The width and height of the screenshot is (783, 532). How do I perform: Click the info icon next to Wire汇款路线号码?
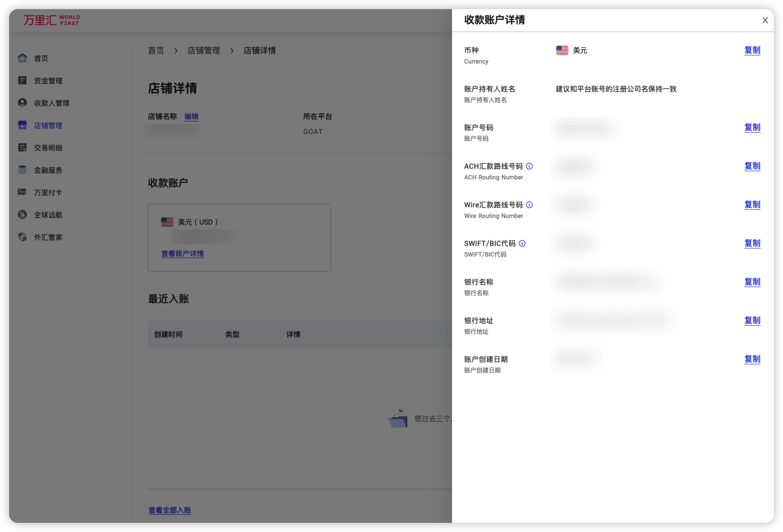pyautogui.click(x=530, y=205)
